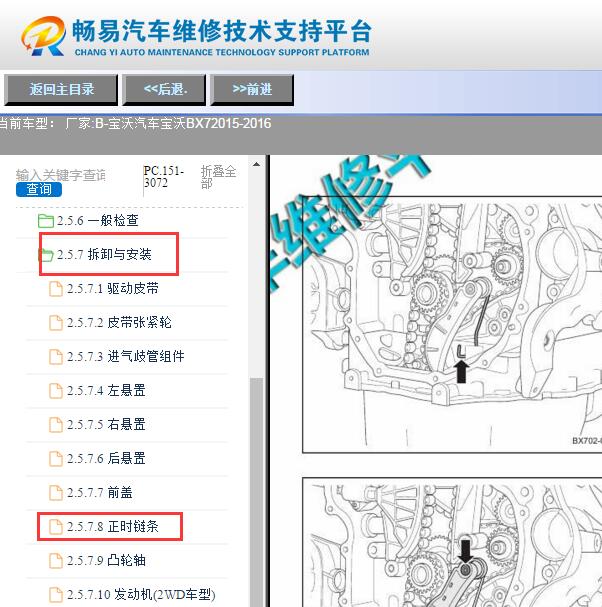Expand the 2.5.6 一般检查 tree node
The width and height of the screenshot is (602, 607).
(98, 221)
